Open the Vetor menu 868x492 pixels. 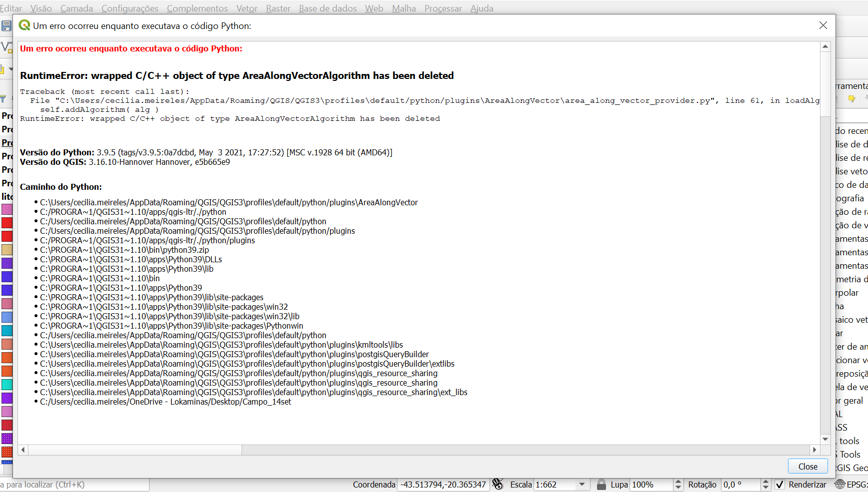click(247, 8)
